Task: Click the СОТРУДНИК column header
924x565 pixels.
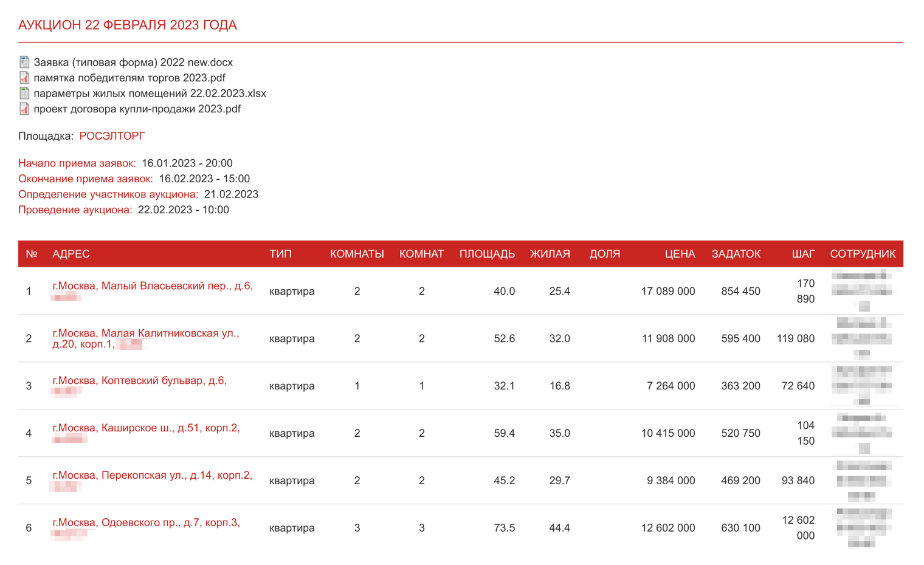Action: pyautogui.click(x=863, y=254)
